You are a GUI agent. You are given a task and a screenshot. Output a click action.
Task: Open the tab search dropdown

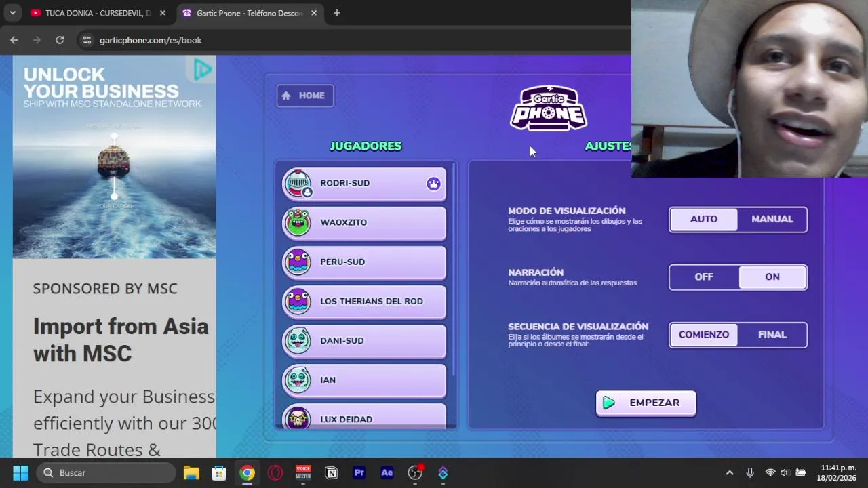coord(12,13)
